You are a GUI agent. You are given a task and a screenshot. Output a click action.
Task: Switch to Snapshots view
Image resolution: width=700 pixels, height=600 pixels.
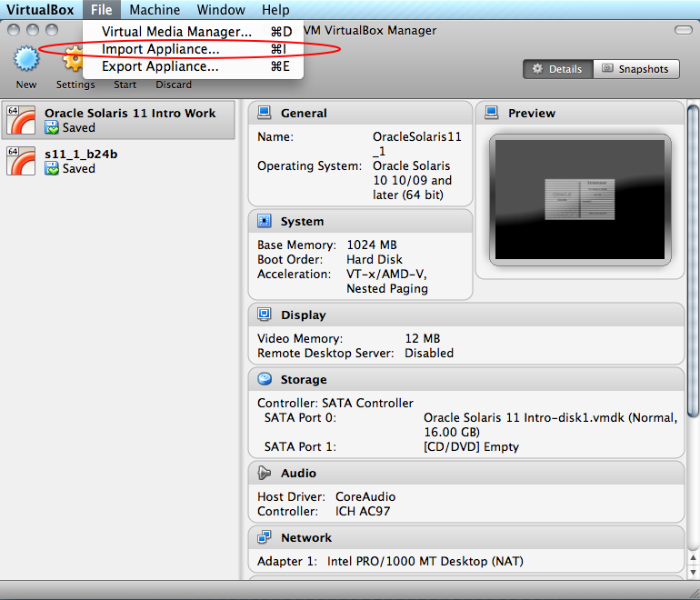point(636,69)
